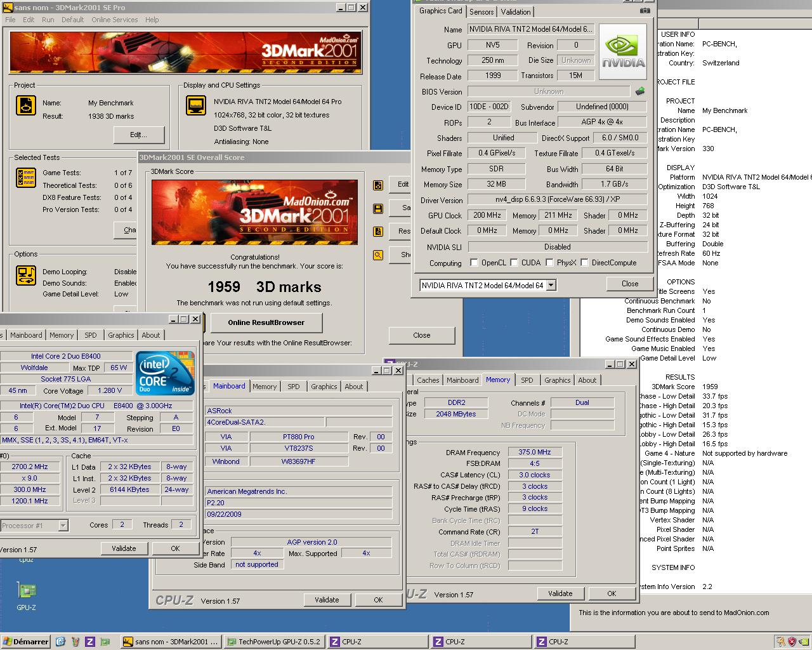Viewport: 812px width, 650px height.
Task: Open the Run menu in 3DMark2001
Action: point(48,20)
